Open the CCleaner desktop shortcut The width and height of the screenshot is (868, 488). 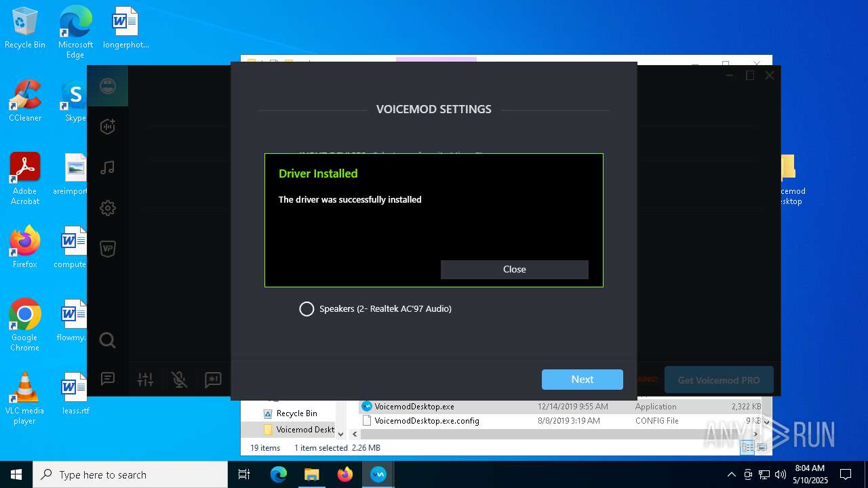25,102
